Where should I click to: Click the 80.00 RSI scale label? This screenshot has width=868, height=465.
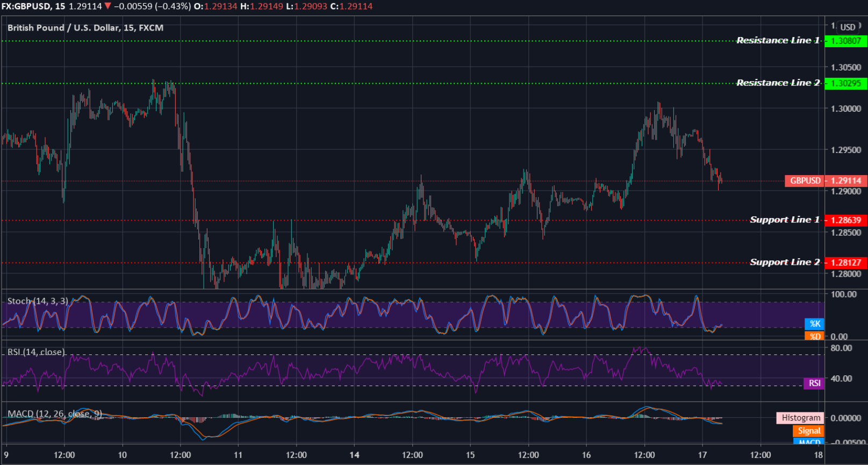click(841, 348)
